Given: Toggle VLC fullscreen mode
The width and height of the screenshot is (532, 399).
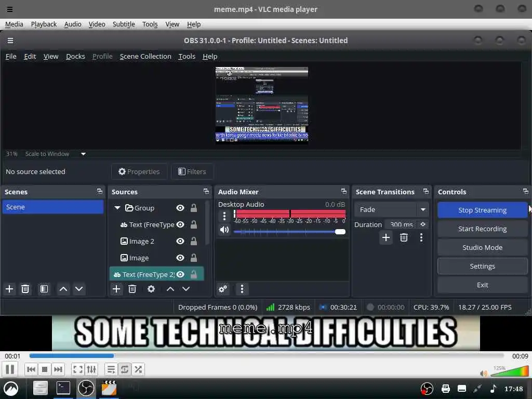Looking at the screenshot, I should pyautogui.click(x=78, y=369).
